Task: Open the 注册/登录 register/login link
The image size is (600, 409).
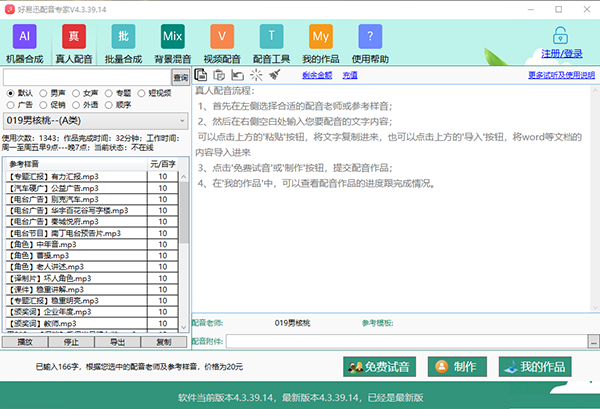Action: coord(562,54)
